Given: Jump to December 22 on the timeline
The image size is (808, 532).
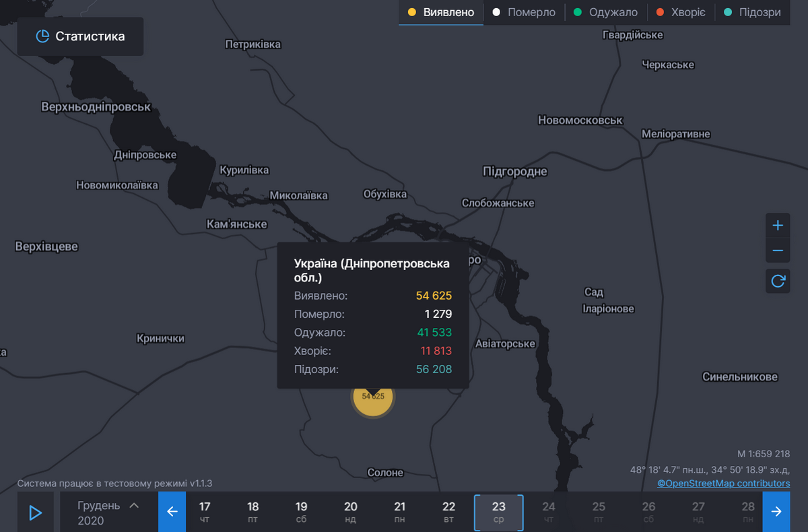Looking at the screenshot, I should 449,512.
